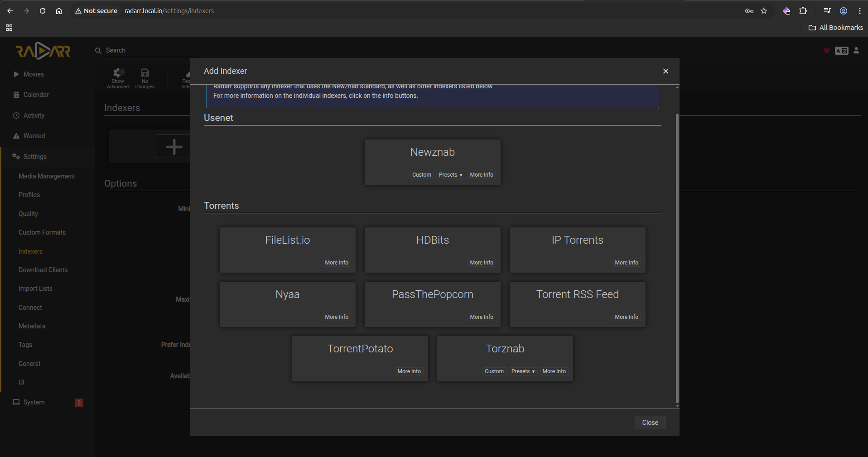Viewport: 868px width, 457px height.
Task: Click the plus add-indexer card
Action: tap(174, 146)
